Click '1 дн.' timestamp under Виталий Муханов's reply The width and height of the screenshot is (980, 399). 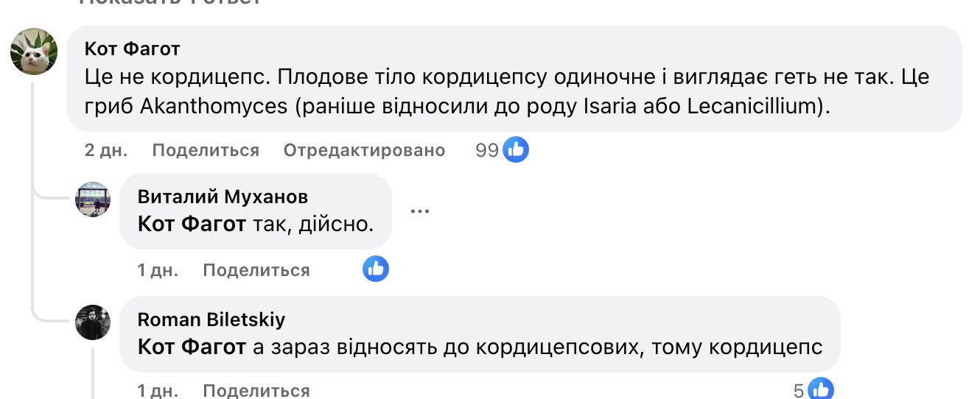click(158, 270)
